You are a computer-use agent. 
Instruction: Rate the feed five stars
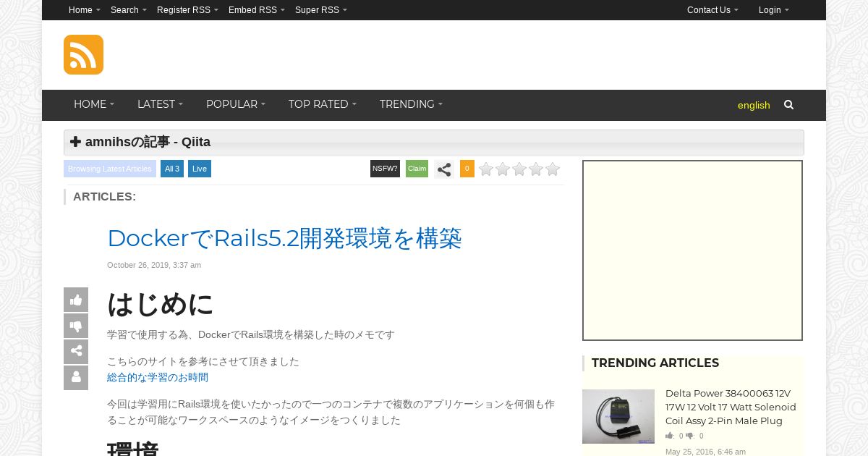point(553,169)
